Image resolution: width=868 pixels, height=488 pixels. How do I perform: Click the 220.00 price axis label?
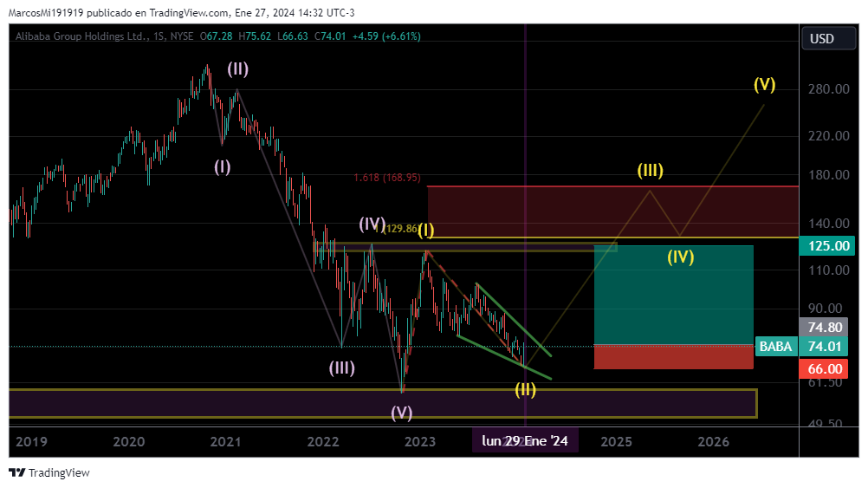pos(828,136)
